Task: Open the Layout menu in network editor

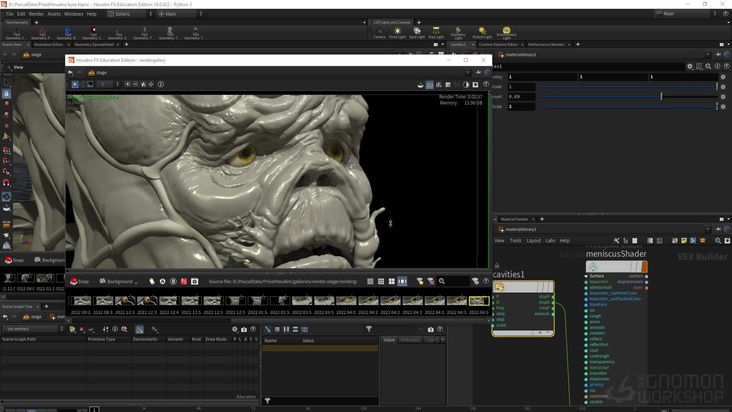Action: pyautogui.click(x=533, y=241)
